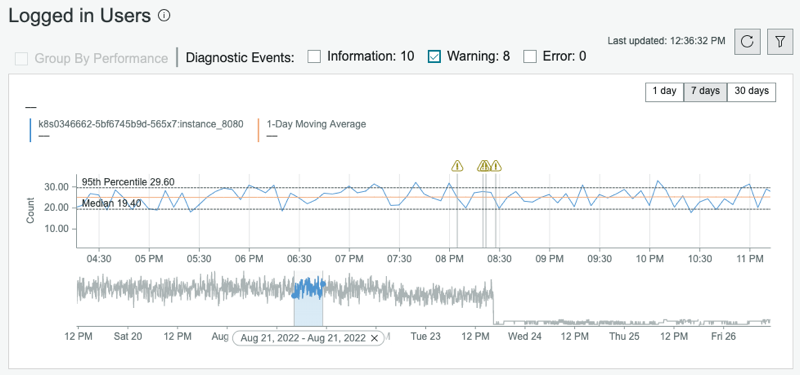Toggle the Information: 10 checkbox
Viewport: 800px width, 375px height.
coord(314,56)
